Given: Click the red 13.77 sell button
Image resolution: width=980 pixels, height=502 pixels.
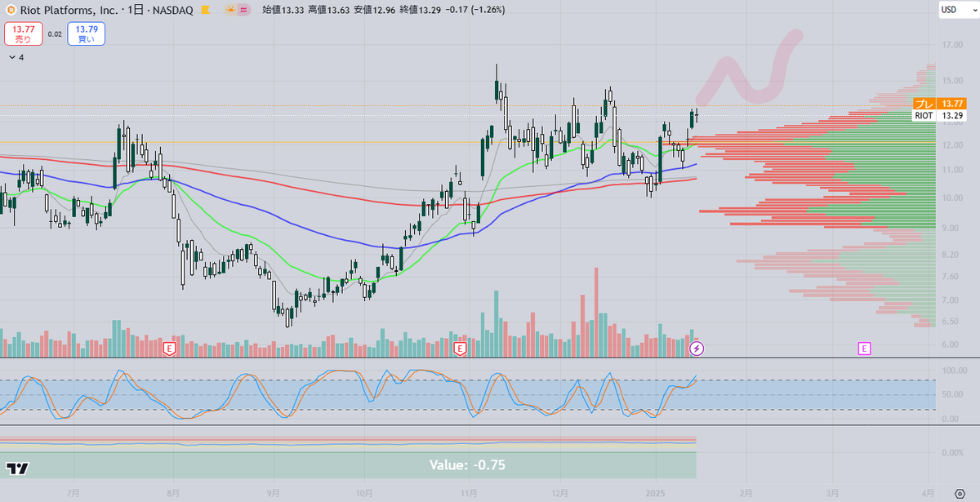Looking at the screenshot, I should click(x=22, y=33).
